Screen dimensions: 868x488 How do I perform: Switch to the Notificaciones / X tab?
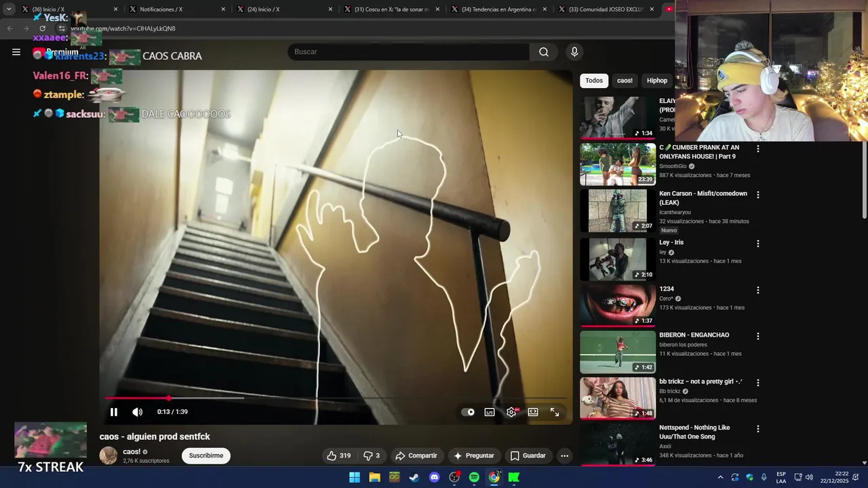(x=170, y=9)
